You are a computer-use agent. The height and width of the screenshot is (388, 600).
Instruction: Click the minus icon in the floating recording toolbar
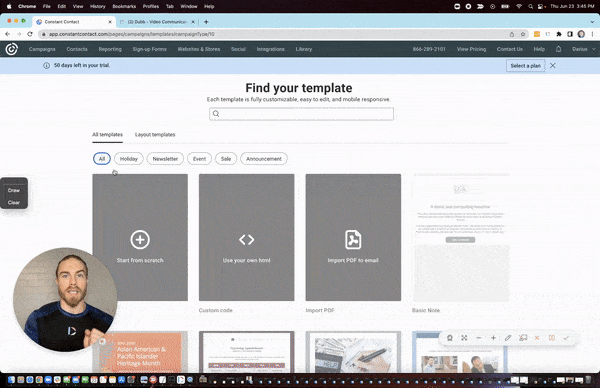(x=479, y=338)
